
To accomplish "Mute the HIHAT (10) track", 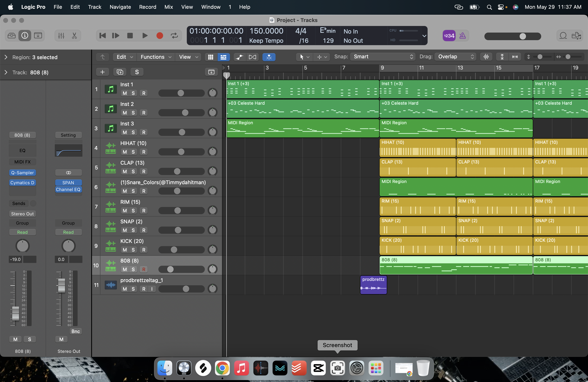I will [x=125, y=152].
